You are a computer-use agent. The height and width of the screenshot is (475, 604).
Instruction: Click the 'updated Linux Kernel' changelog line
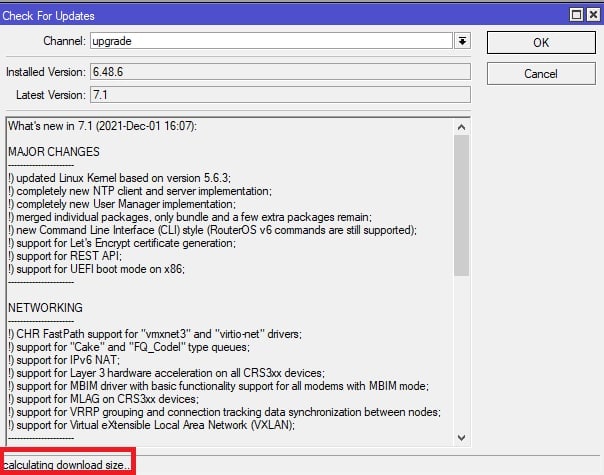point(119,178)
